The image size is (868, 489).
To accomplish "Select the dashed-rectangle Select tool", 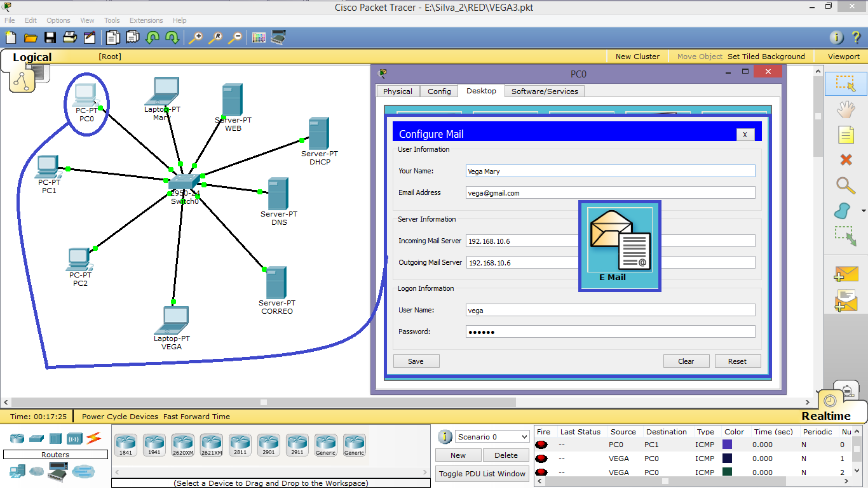I will pos(846,84).
